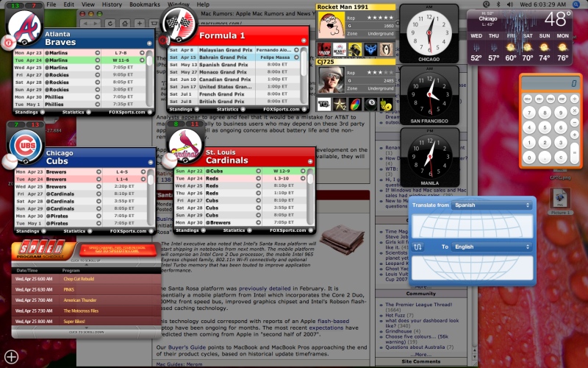Click the volume icon in menu bar

coord(509,4)
